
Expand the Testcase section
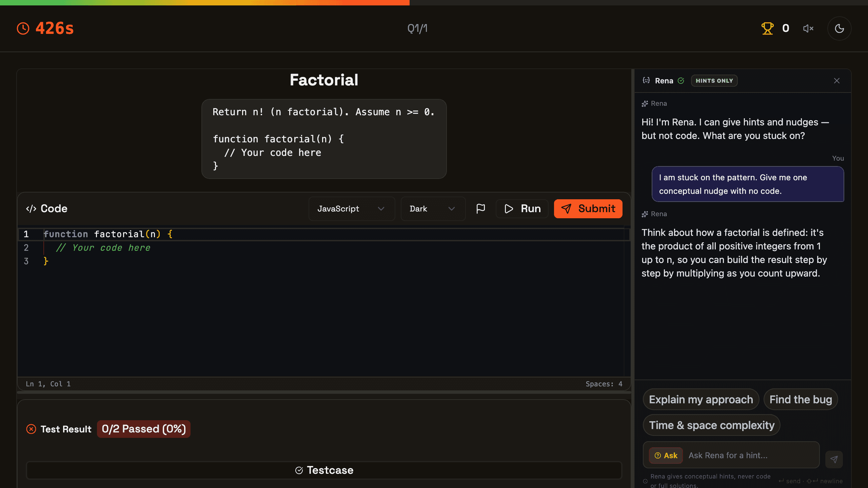click(324, 470)
